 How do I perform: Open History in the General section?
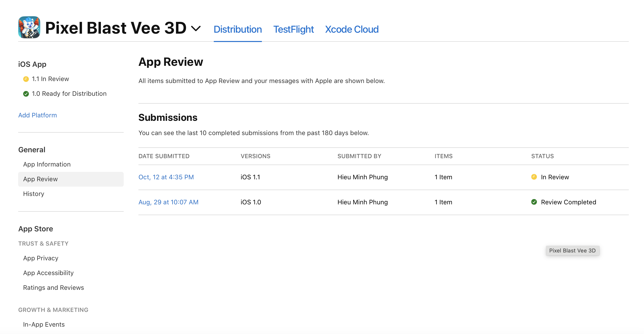[33, 194]
